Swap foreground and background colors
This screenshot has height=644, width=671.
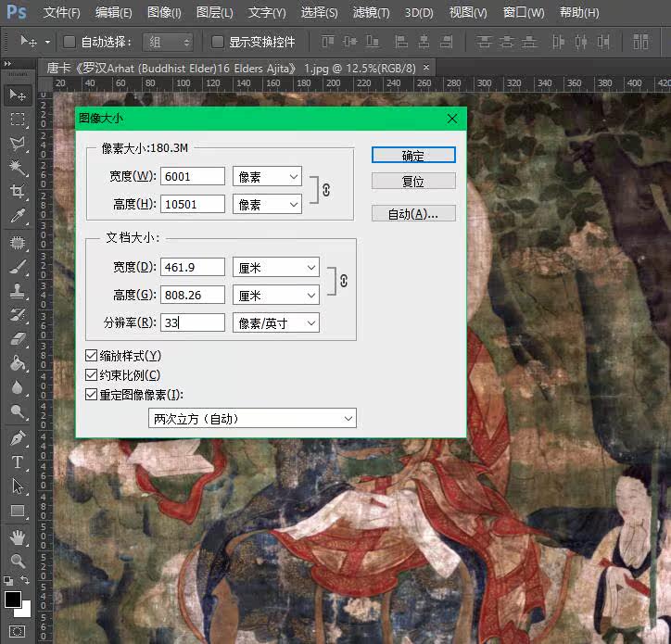pyautogui.click(x=25, y=580)
